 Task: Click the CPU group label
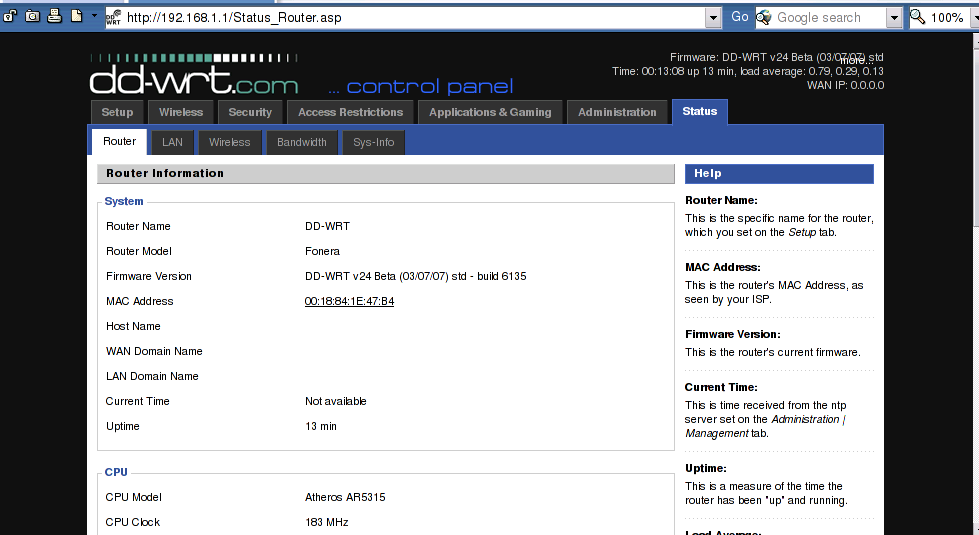tap(116, 472)
